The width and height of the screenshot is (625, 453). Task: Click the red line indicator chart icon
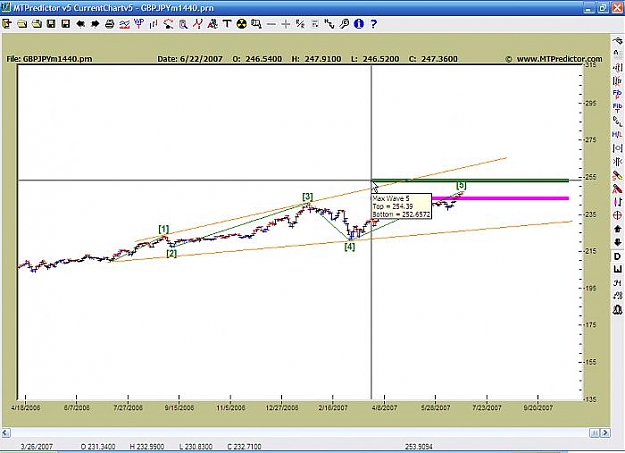point(124,24)
